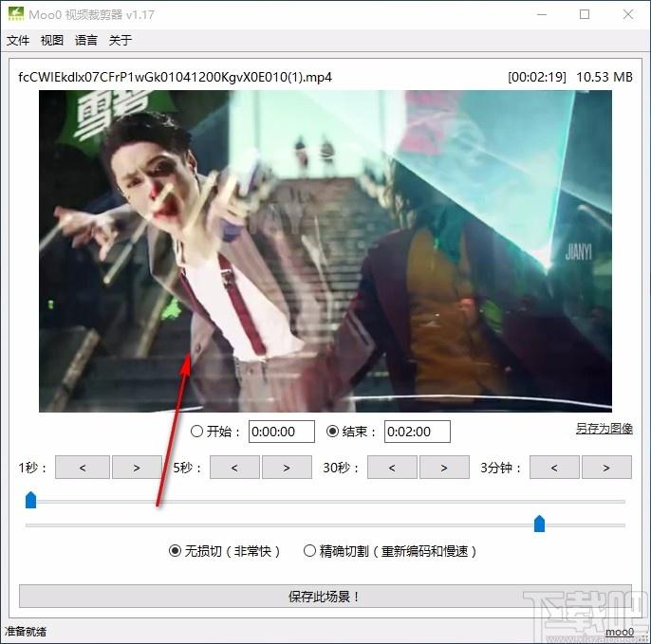Open the 关于 menu
651x644 pixels.
pyautogui.click(x=120, y=40)
